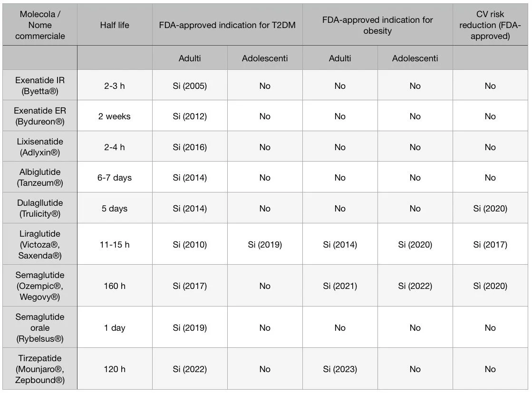Select the Exenatide IR (Byetta®) row label
This screenshot has width=532, height=393.
point(40,86)
